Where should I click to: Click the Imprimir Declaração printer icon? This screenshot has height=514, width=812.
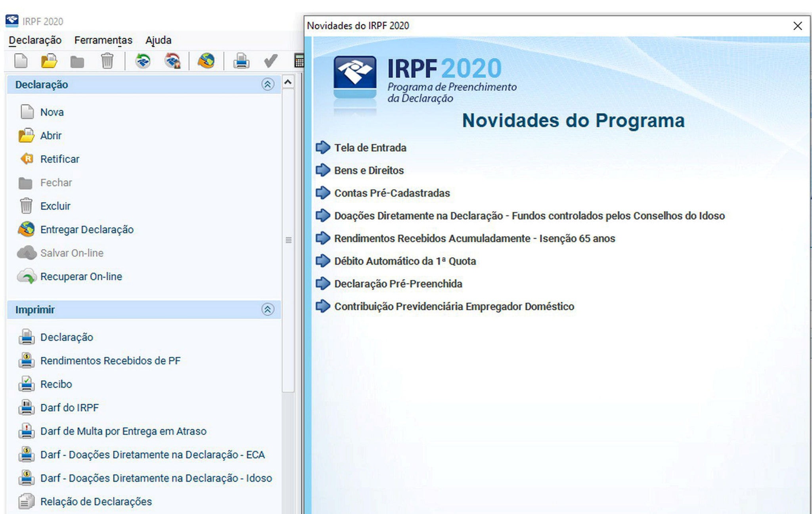(x=27, y=337)
